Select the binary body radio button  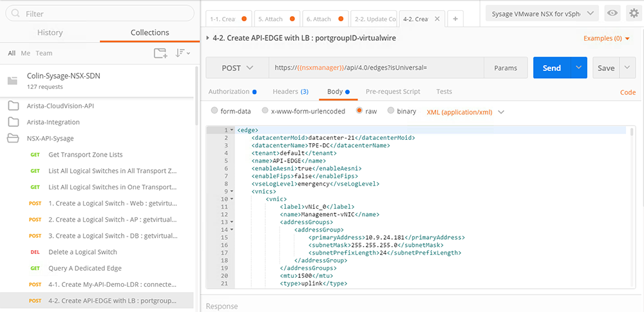click(x=391, y=111)
